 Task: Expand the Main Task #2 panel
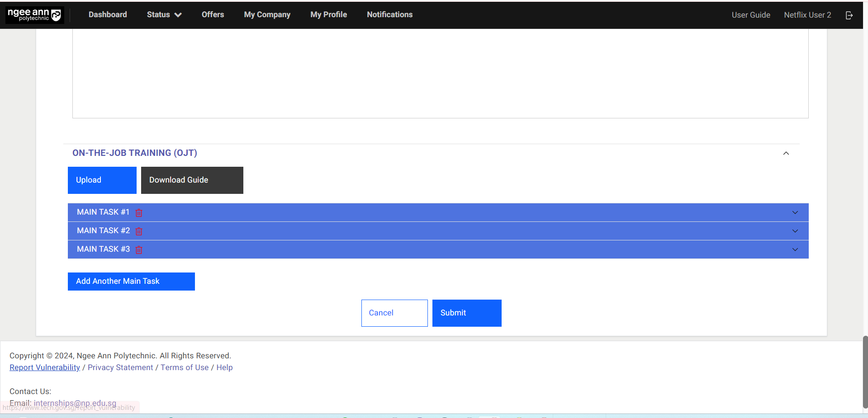tap(795, 231)
